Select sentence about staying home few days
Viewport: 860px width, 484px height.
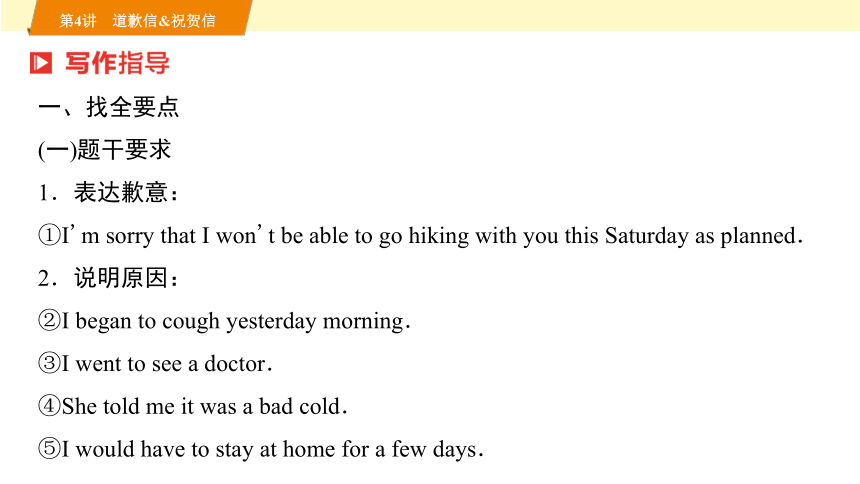[x=273, y=449]
